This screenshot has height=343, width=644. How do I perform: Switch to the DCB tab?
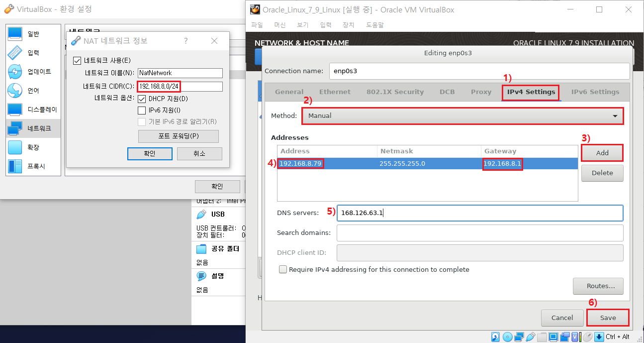pyautogui.click(x=447, y=92)
